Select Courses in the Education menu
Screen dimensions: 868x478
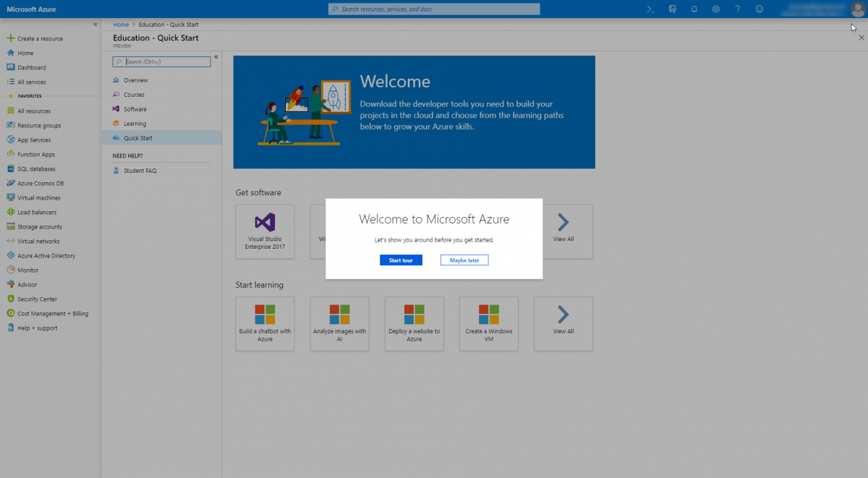coord(134,95)
